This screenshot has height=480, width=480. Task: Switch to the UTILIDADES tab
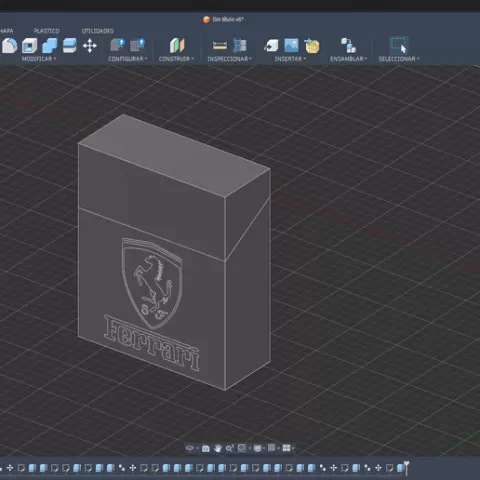tap(97, 31)
